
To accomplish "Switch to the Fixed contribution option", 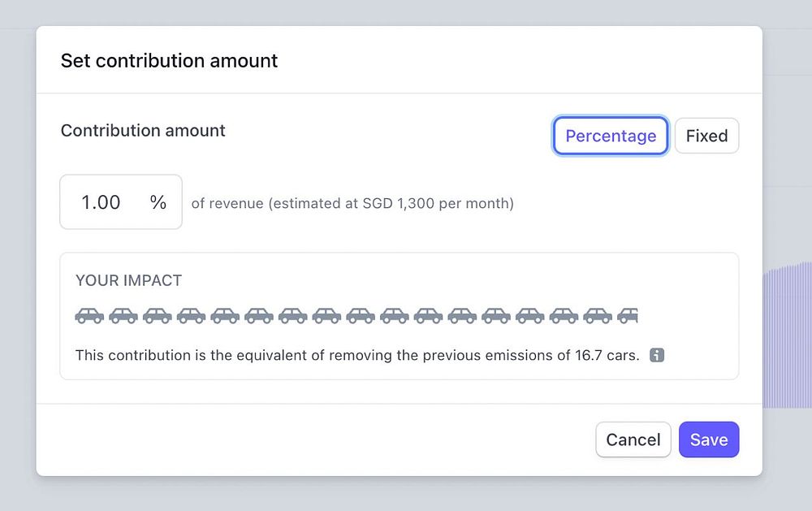I will [706, 136].
